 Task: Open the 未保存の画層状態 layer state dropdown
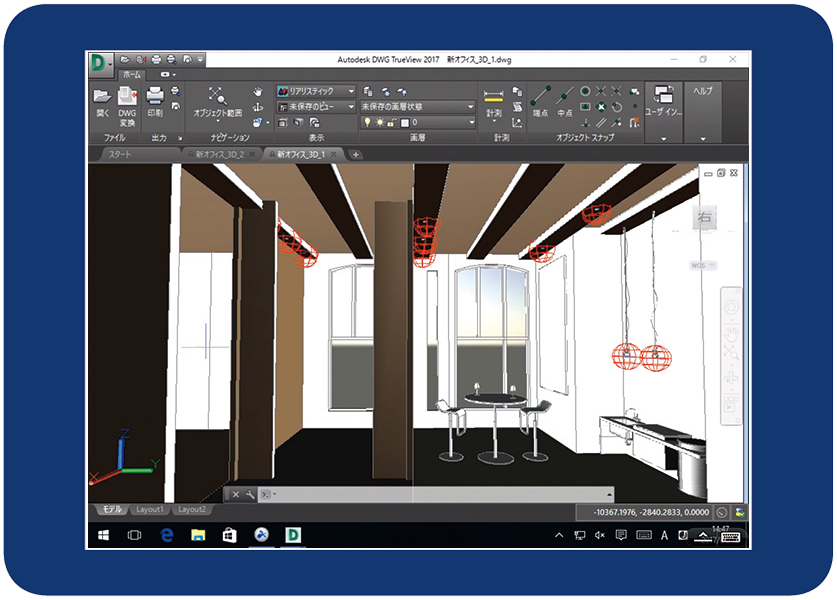point(417,106)
